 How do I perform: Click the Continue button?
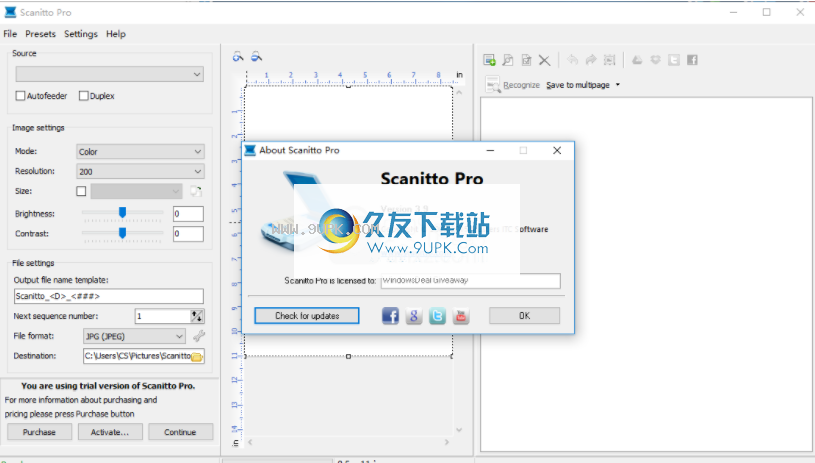click(x=180, y=432)
